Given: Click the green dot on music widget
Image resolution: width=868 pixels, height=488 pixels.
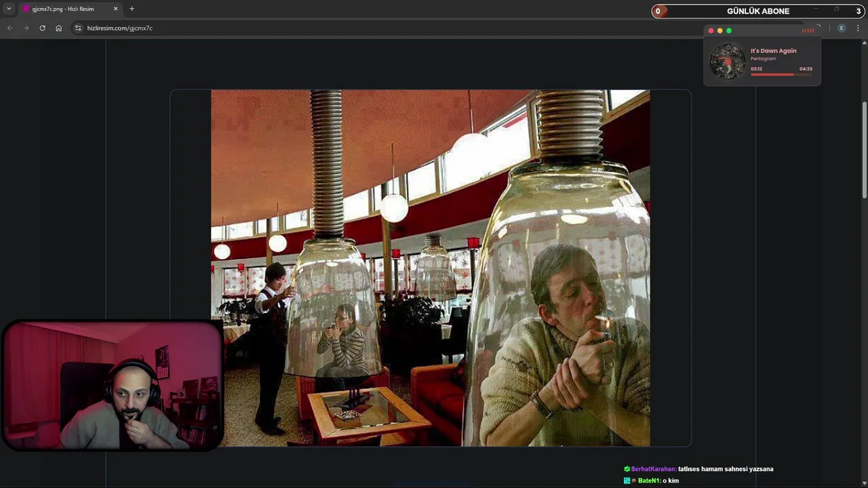Looking at the screenshot, I should click(729, 30).
